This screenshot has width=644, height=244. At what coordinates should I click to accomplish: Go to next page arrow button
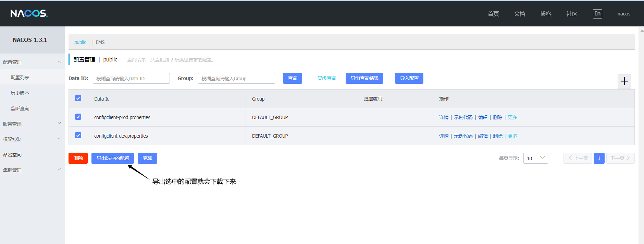tap(620, 158)
